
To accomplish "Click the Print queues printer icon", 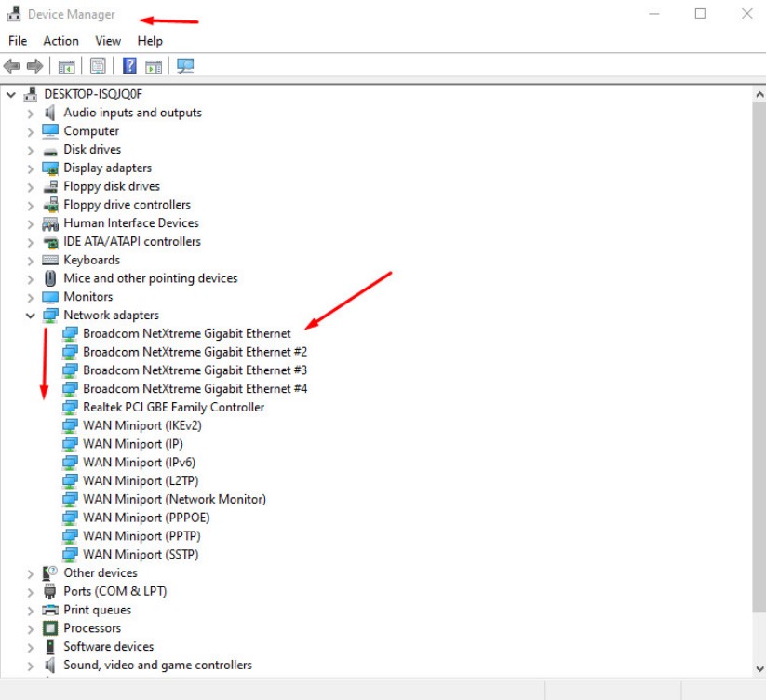I will pos(50,610).
